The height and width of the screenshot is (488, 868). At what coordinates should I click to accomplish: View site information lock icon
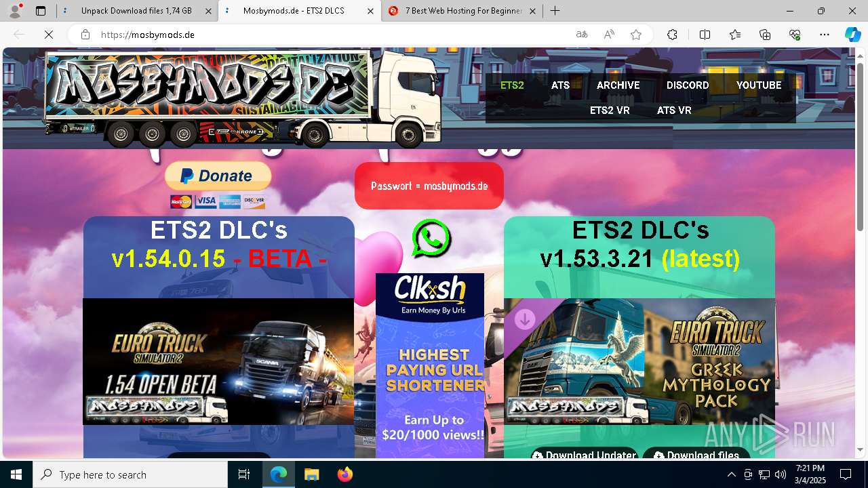[x=85, y=35]
